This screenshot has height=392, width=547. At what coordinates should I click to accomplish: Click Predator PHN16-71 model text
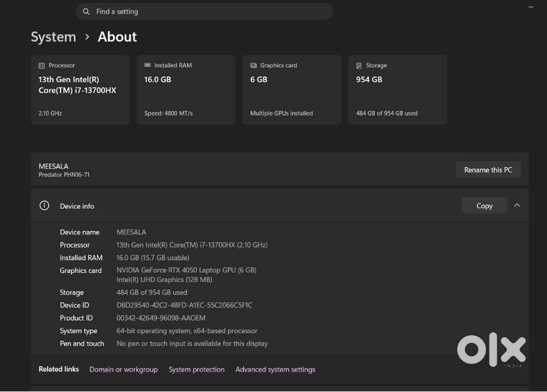point(64,175)
